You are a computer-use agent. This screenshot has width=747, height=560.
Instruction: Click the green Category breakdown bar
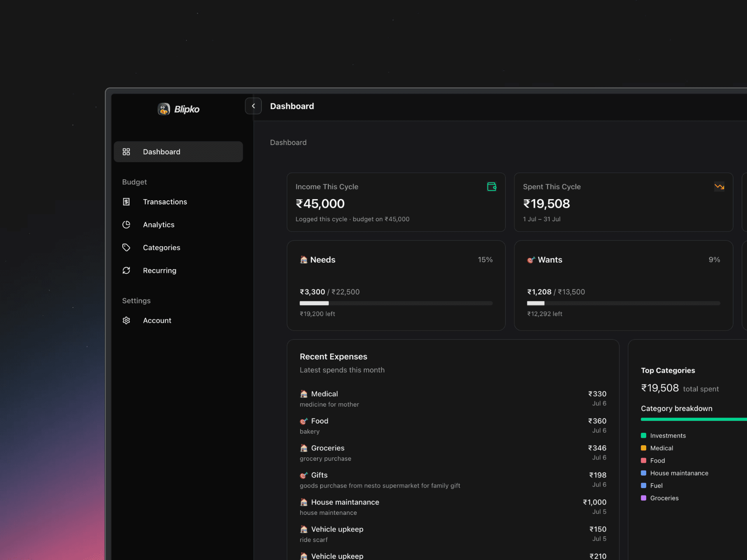(x=694, y=419)
